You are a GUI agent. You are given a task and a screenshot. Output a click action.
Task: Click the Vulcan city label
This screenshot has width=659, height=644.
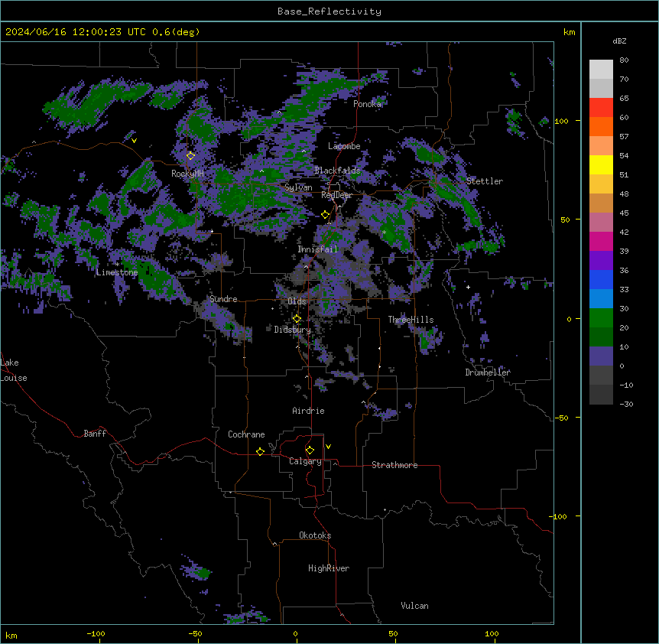pos(414,606)
